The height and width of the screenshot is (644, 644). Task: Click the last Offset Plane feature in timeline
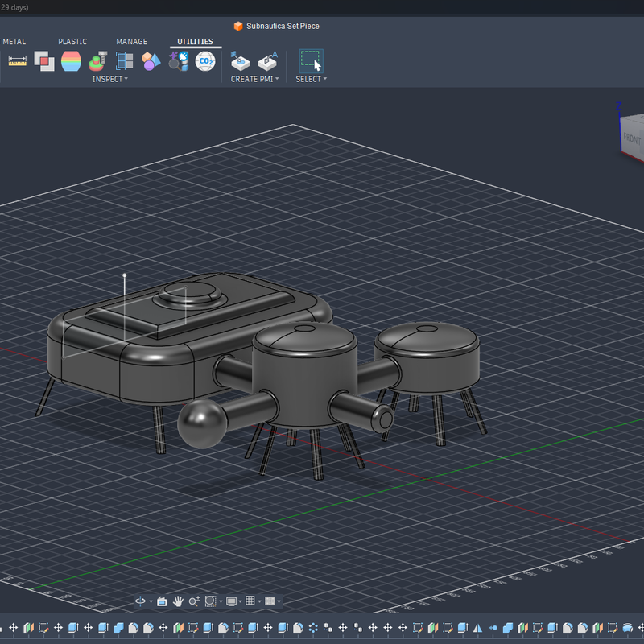[x=597, y=628]
